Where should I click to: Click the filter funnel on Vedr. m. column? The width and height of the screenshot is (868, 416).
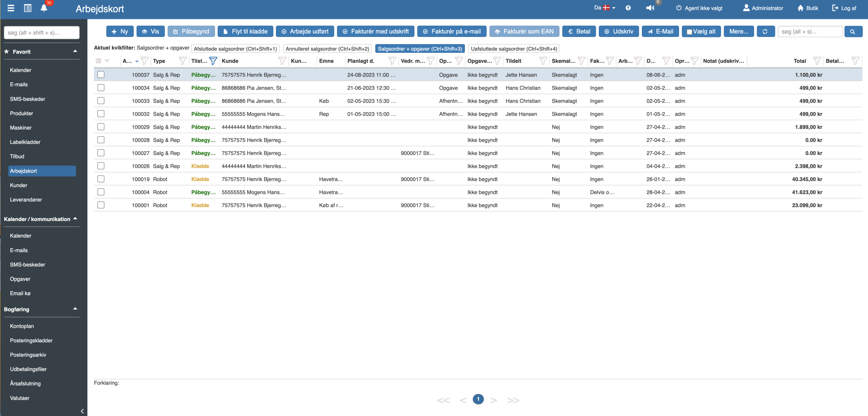[x=430, y=61]
